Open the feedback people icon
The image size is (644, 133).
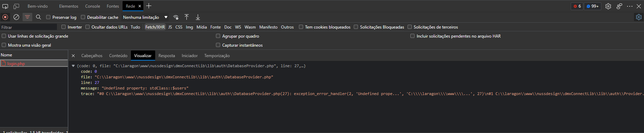[x=619, y=6]
